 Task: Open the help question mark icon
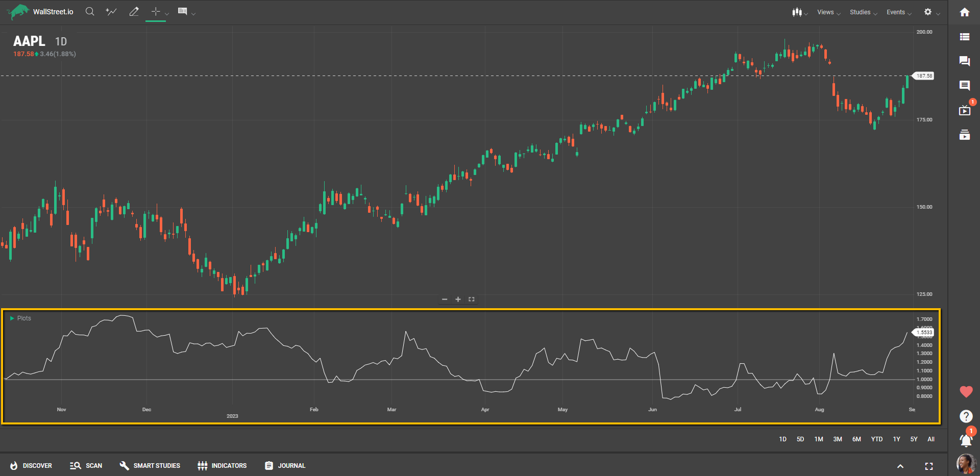click(x=966, y=416)
